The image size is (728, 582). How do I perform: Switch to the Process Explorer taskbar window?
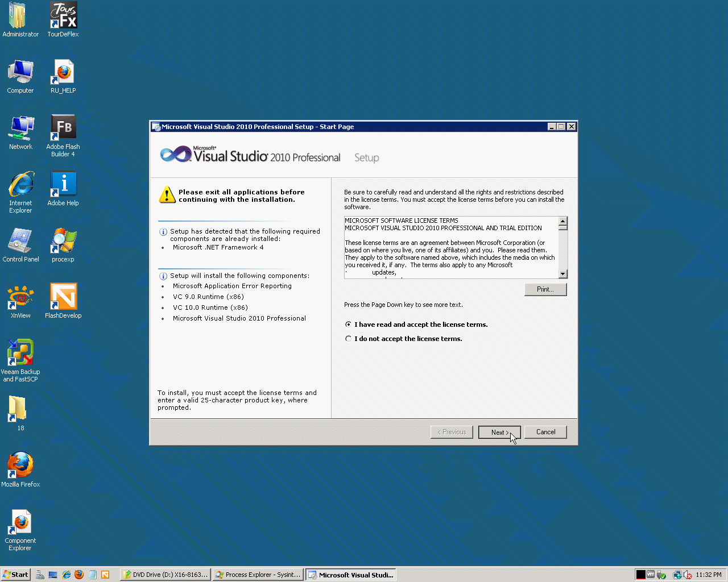click(258, 575)
